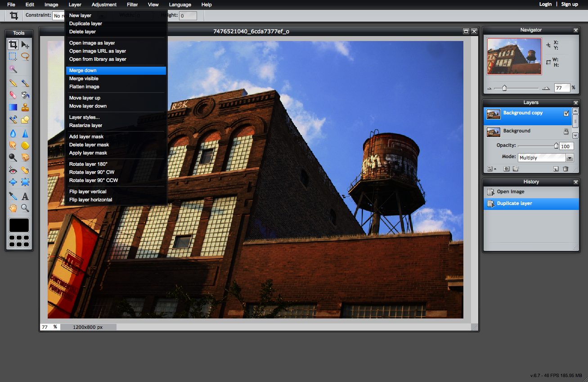Image resolution: width=588 pixels, height=382 pixels.
Task: Select the Clone Stamp tool
Action: point(25,107)
